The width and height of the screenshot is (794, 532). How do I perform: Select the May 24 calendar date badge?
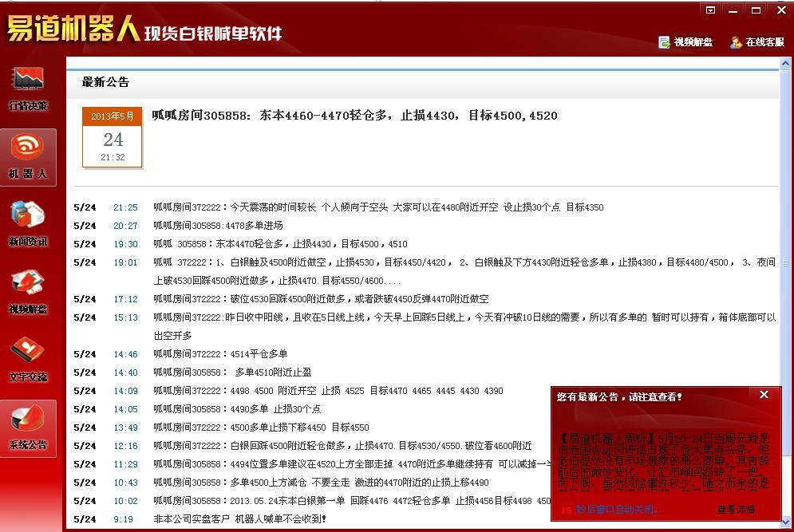(x=112, y=138)
